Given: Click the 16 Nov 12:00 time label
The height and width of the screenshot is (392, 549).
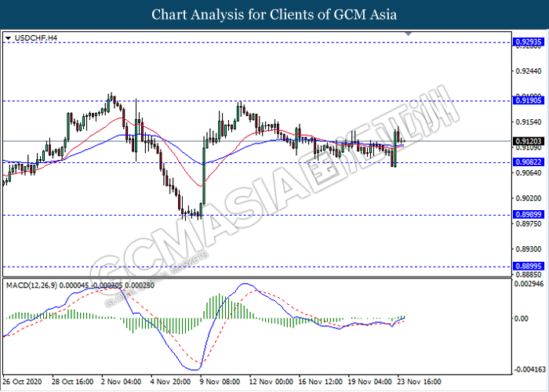Looking at the screenshot, I should (x=320, y=382).
